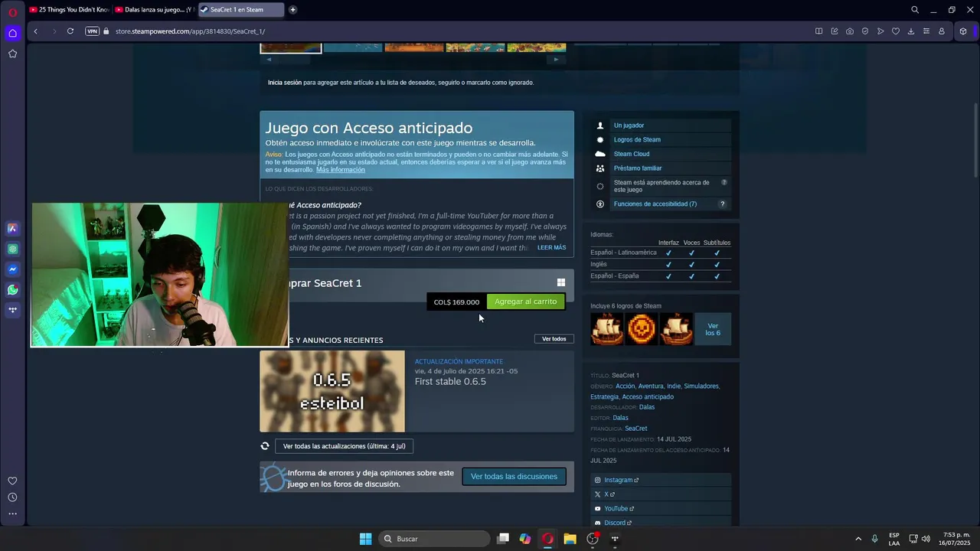Open the YouTube external link
The height and width of the screenshot is (551, 980).
[616, 509]
